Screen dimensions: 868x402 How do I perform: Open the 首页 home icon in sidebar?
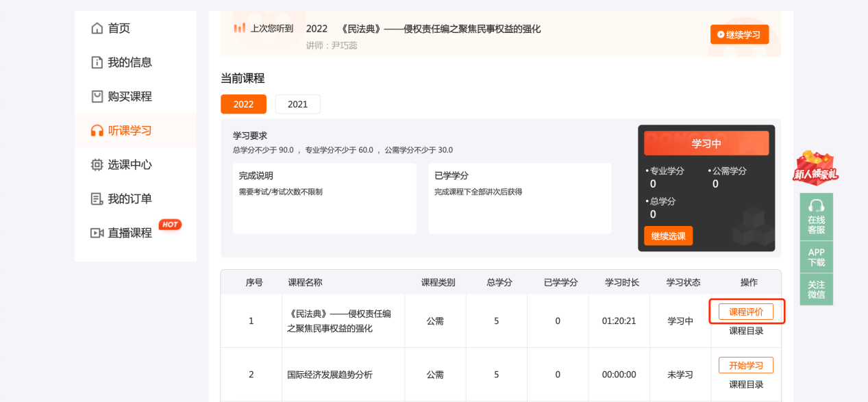[97, 28]
